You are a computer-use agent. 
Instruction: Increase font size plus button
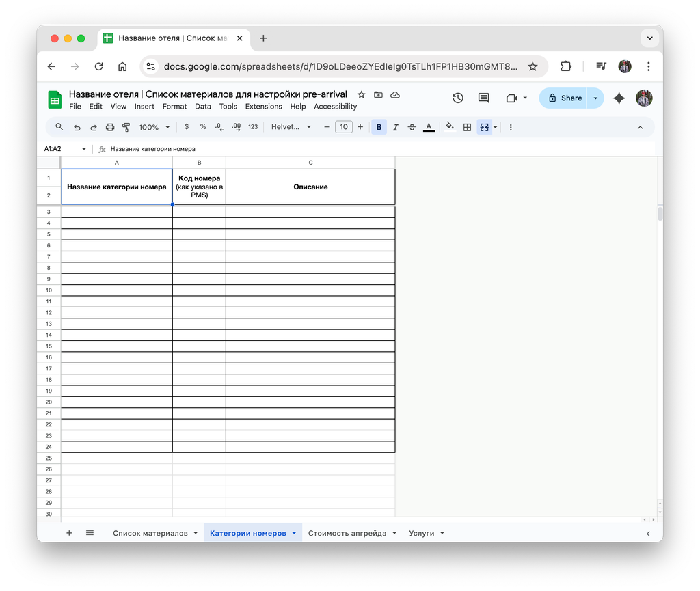(x=360, y=127)
